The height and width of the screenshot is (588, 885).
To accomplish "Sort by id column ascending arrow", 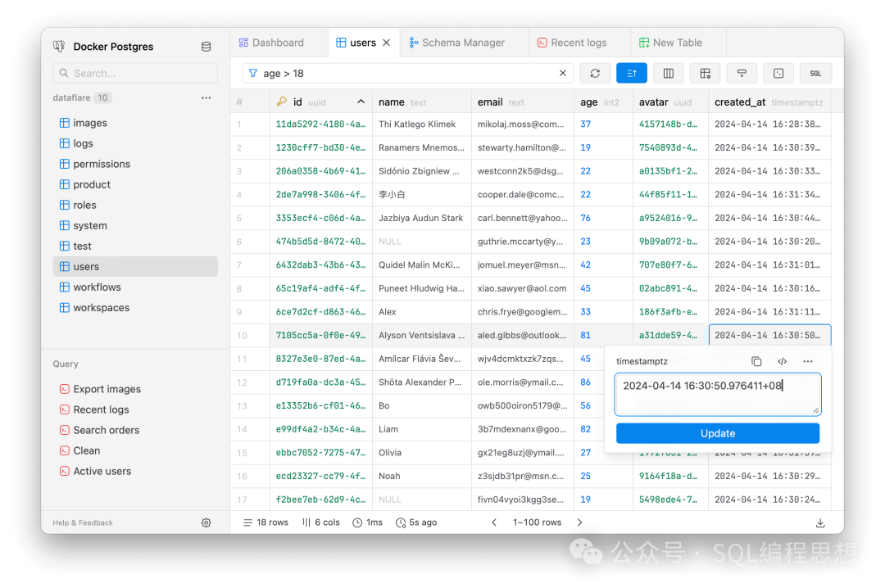I will (x=361, y=102).
